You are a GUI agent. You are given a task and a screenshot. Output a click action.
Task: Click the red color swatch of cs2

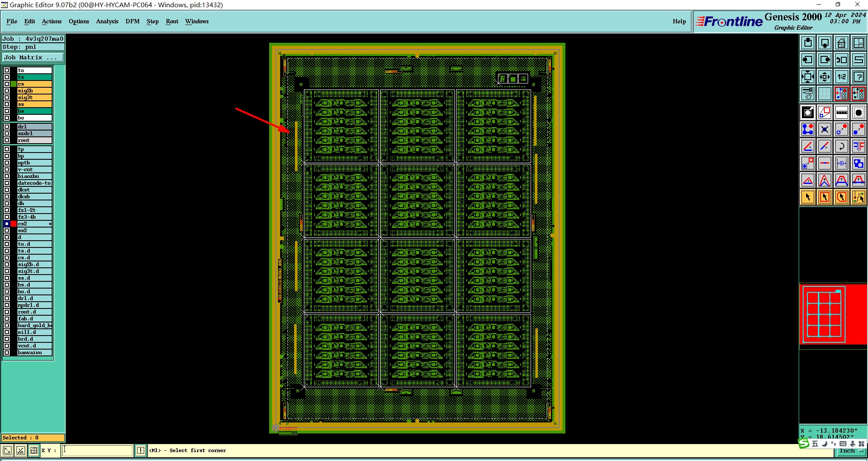click(x=14, y=224)
